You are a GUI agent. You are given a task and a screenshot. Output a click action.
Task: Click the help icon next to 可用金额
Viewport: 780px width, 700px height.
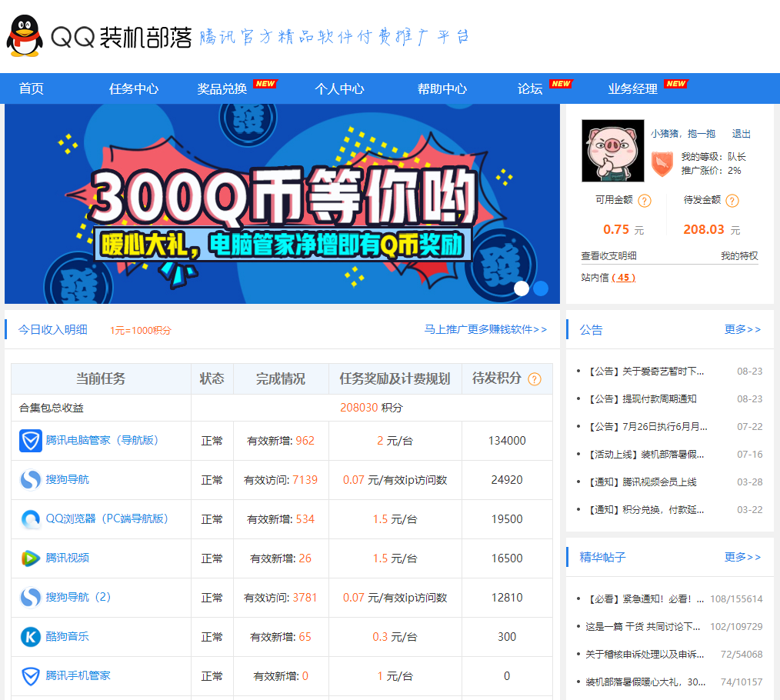click(644, 201)
